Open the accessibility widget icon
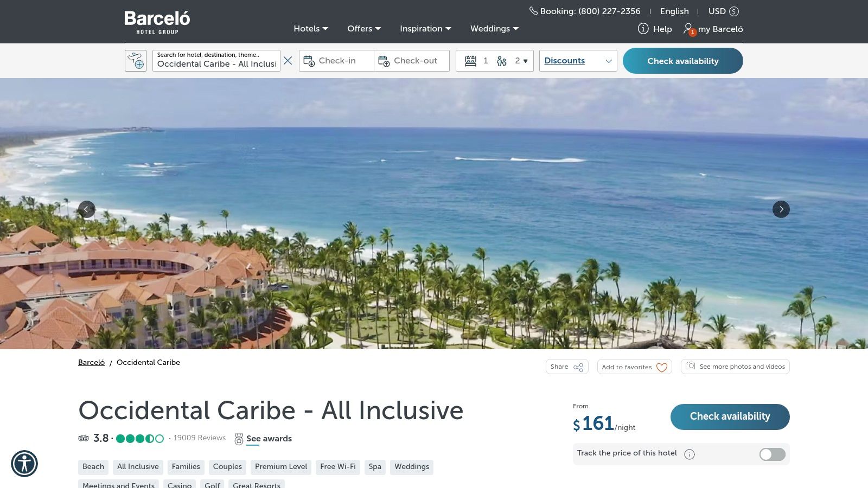Viewport: 868px width, 488px height. pyautogui.click(x=25, y=463)
